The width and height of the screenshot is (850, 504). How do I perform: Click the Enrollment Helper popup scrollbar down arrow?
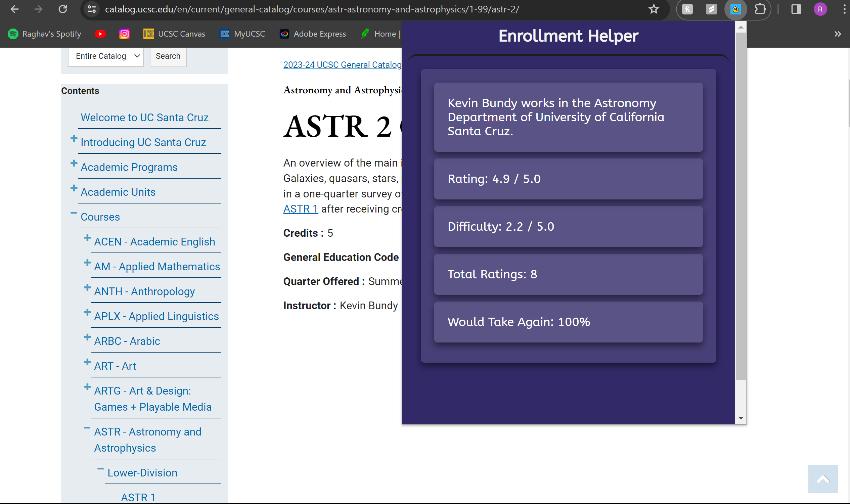click(x=741, y=418)
